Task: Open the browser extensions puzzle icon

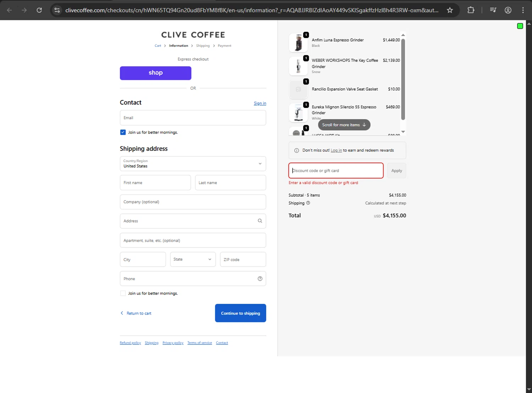Action: [471, 10]
